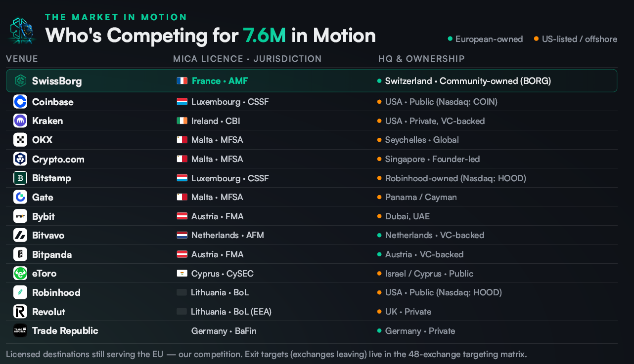Click the Coinbase logo icon

click(20, 102)
